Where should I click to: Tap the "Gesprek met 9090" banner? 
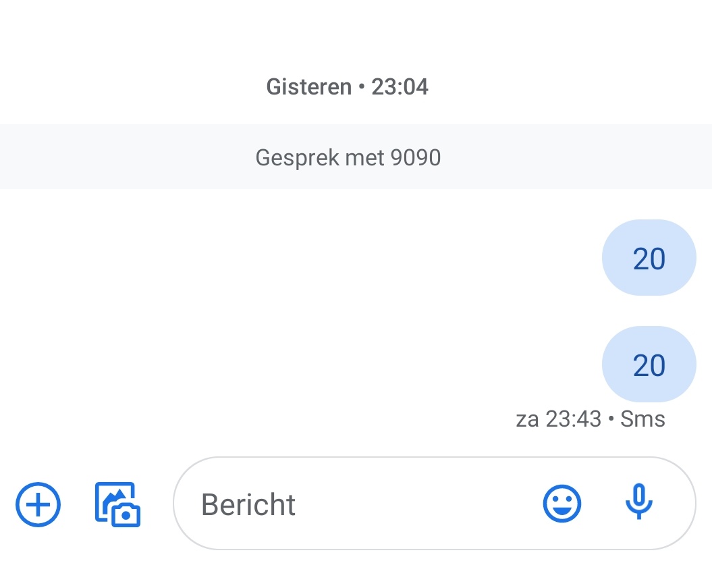(x=348, y=157)
